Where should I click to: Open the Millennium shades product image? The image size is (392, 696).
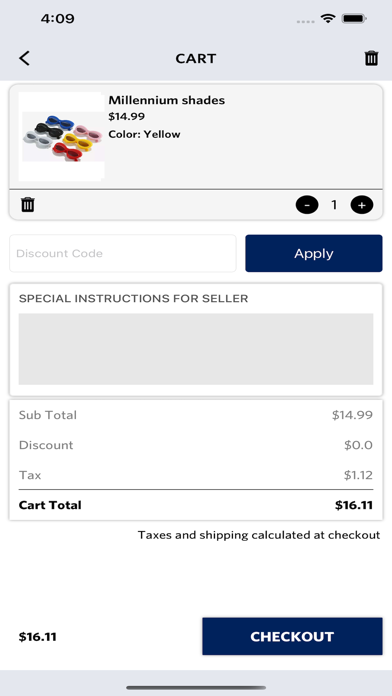(x=62, y=136)
